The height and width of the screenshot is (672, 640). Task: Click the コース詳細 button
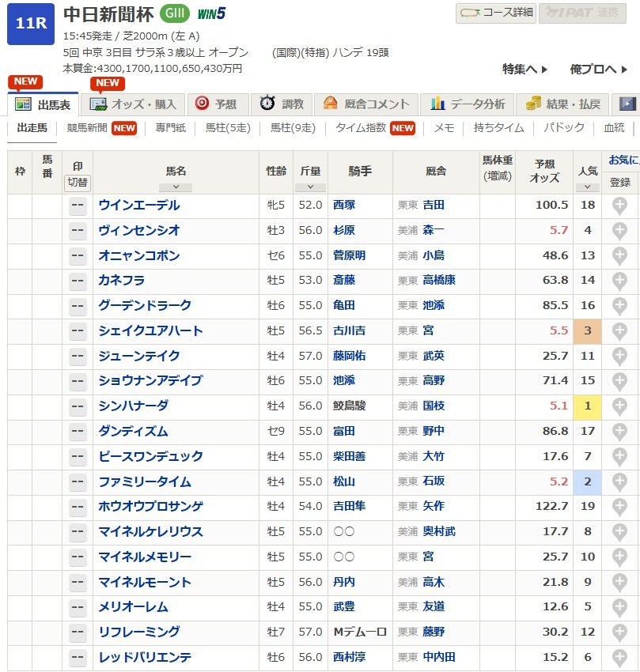tap(496, 13)
